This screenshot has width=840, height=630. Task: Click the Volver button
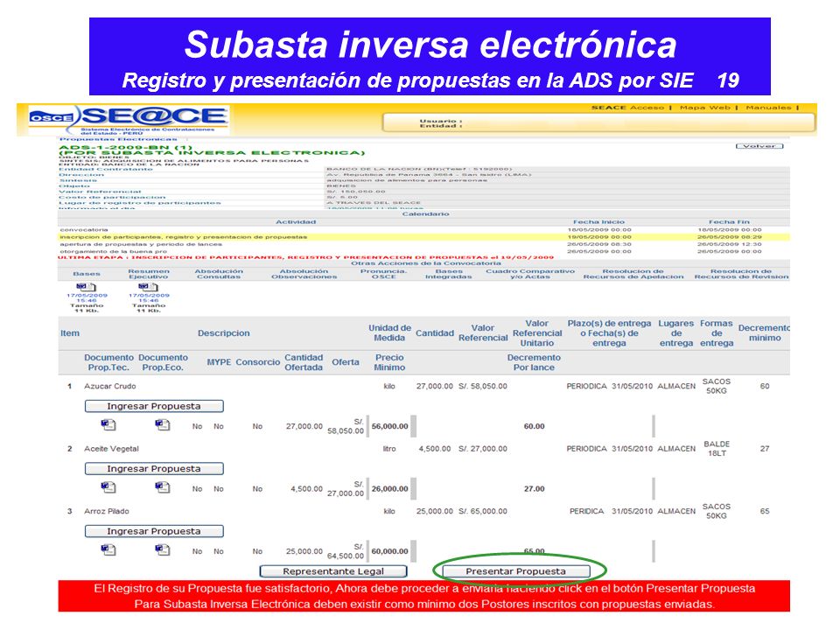click(759, 146)
